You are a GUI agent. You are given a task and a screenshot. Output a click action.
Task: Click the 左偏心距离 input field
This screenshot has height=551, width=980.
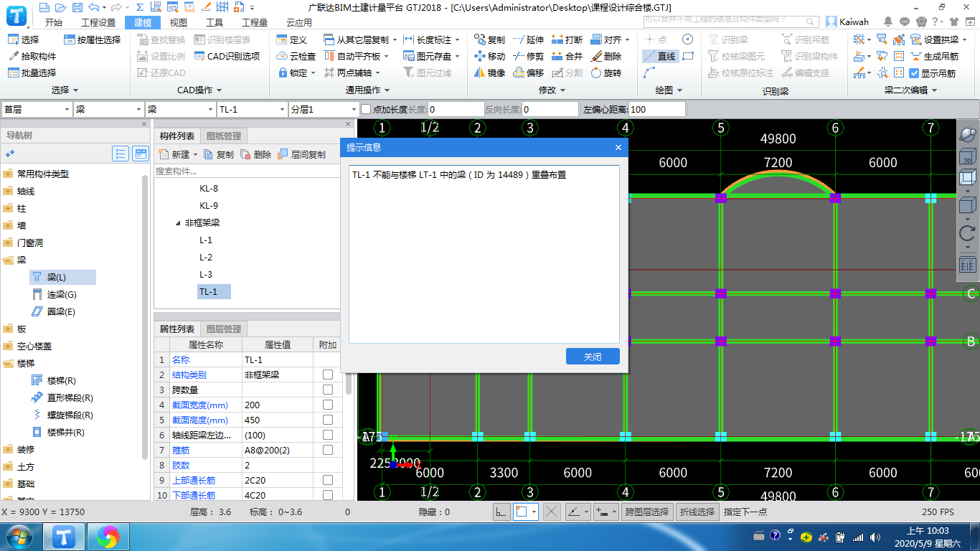(x=656, y=109)
